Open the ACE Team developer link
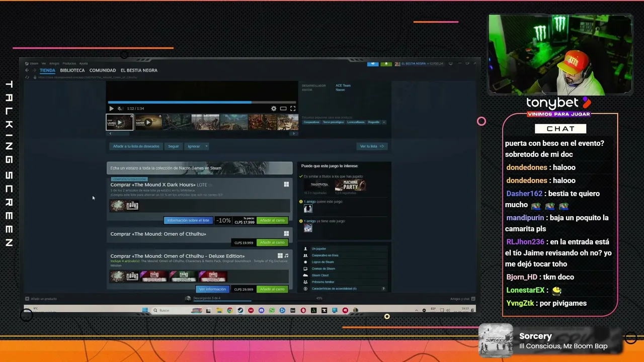 coord(343,85)
